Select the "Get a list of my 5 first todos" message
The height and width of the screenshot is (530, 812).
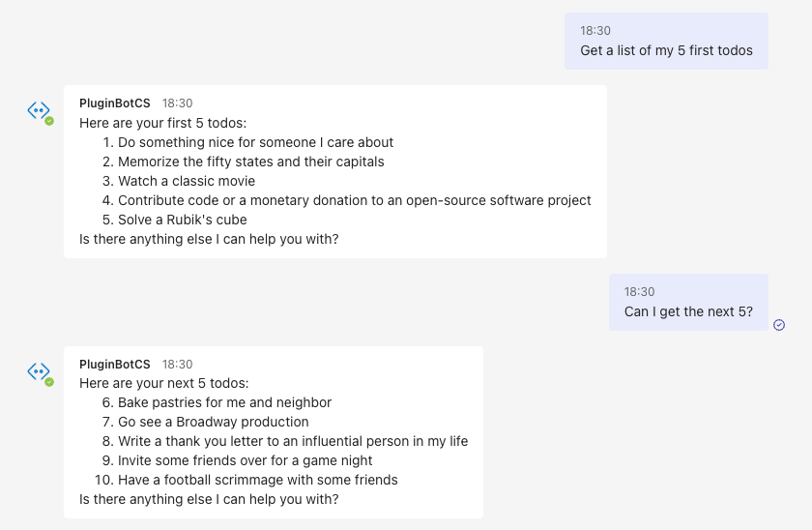click(x=666, y=50)
